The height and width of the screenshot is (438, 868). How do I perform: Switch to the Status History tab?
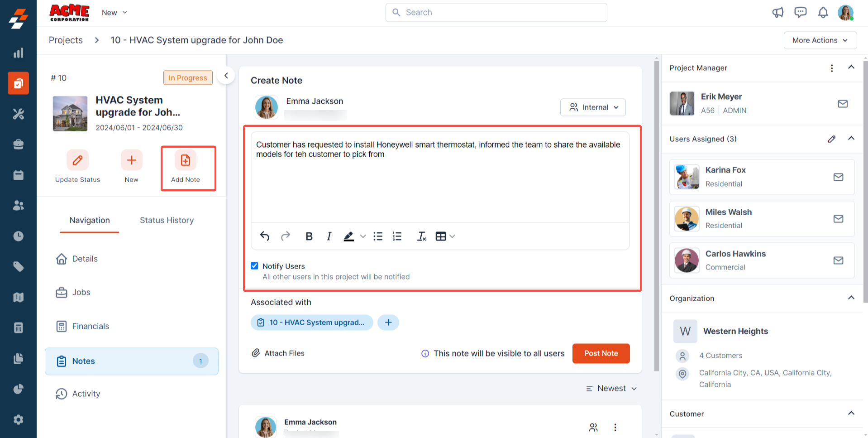(x=167, y=221)
